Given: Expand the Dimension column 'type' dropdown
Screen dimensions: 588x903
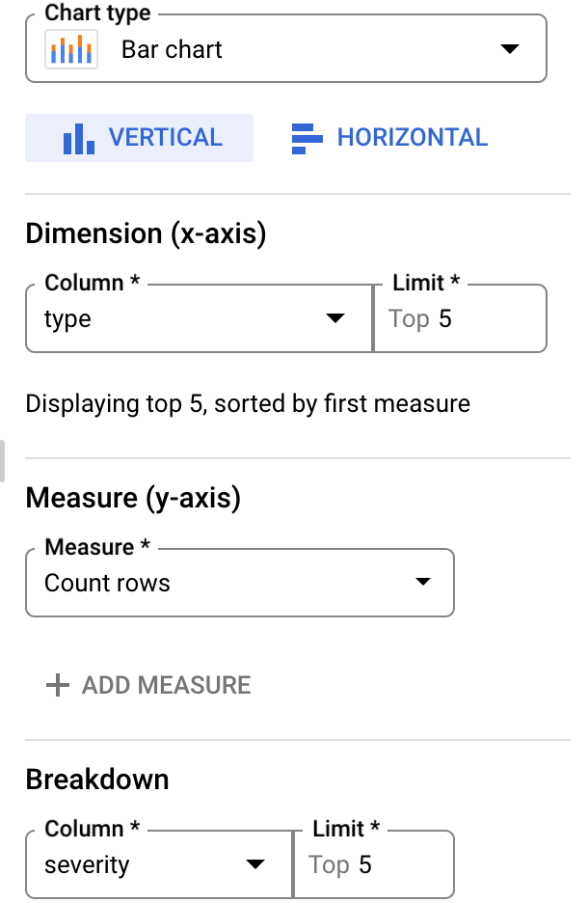Looking at the screenshot, I should pos(334,318).
